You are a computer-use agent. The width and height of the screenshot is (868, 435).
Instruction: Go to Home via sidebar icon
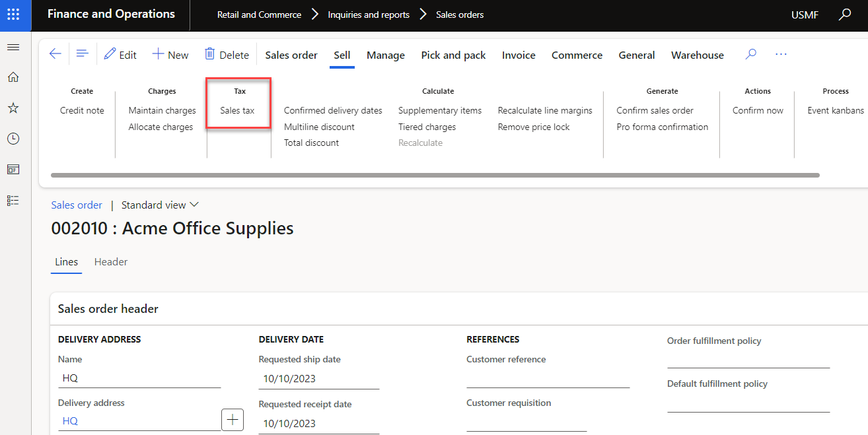tap(13, 77)
